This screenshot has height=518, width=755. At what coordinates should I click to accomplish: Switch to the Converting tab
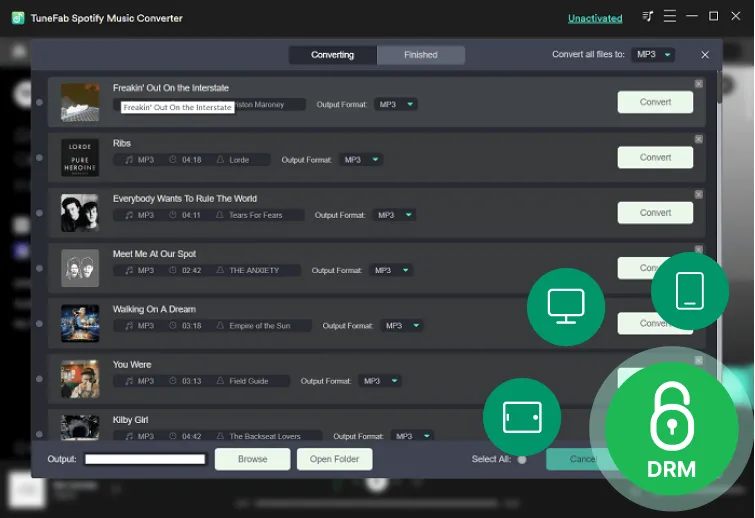pos(332,55)
